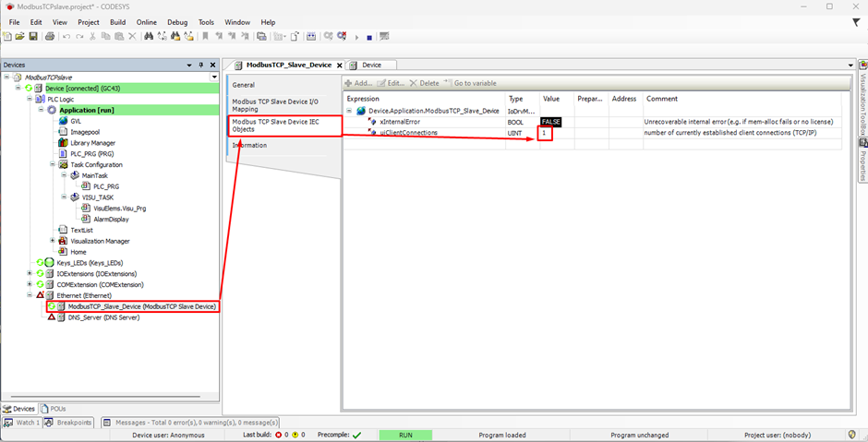Viewport: 868px width, 442px height.
Task: Click the uiClientConnections value cell
Action: tap(545, 133)
